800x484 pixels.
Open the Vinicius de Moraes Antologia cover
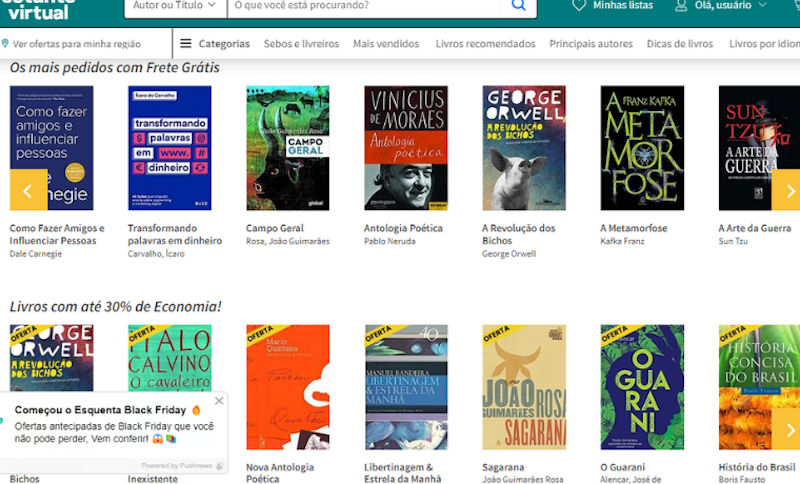[406, 148]
